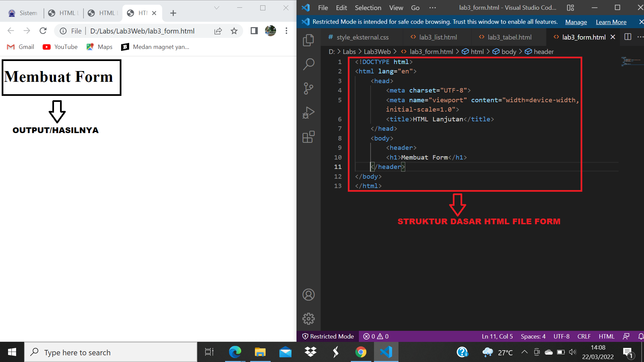Open the volume control in the system tray

(573, 352)
